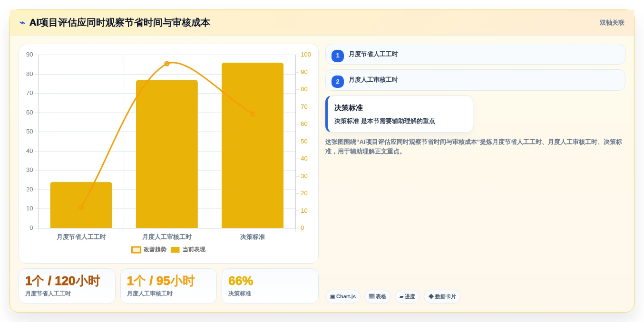Viewport: 644px width, 322px height.
Task: Click the 双轴关联 label in the header
Action: coord(612,23)
